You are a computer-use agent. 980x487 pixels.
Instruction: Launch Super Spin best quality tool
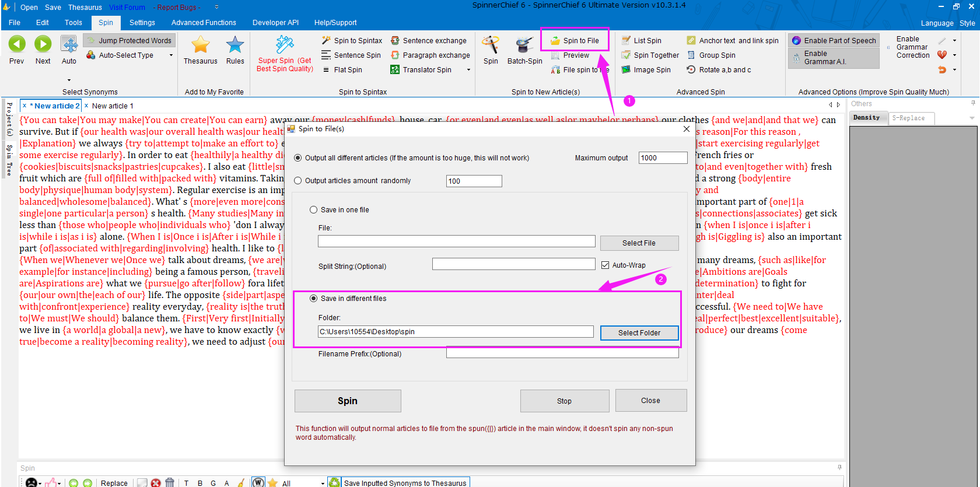(x=285, y=45)
